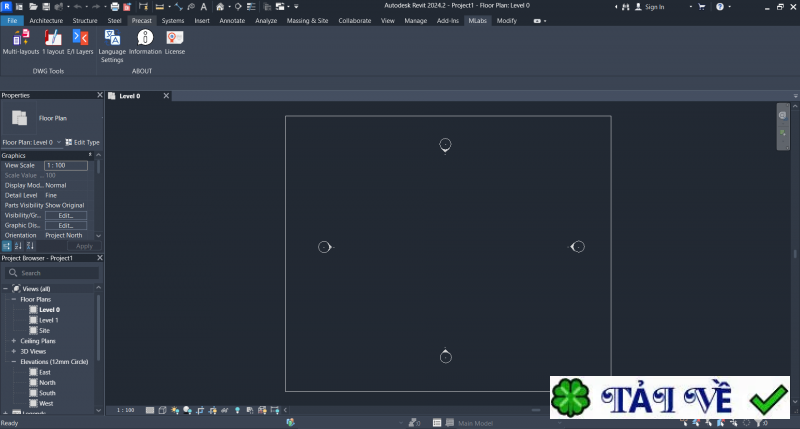Image resolution: width=800 pixels, height=429 pixels.
Task: Switch to the Architecture ribbon tab
Action: click(x=45, y=20)
